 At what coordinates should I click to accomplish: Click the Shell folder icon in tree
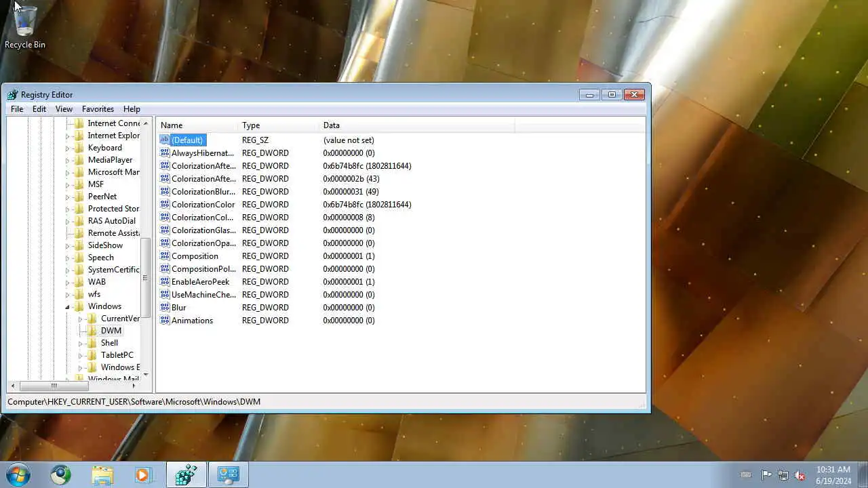tap(92, 343)
